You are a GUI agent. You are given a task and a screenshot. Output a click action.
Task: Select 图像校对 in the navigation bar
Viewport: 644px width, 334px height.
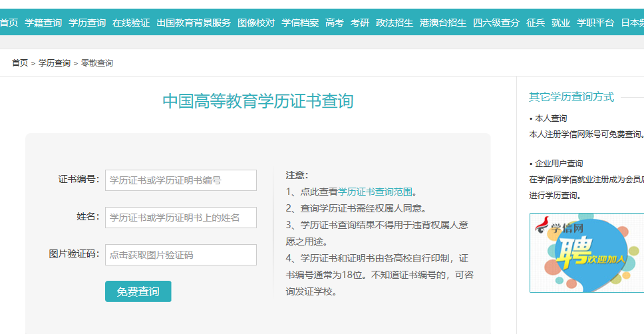point(256,23)
